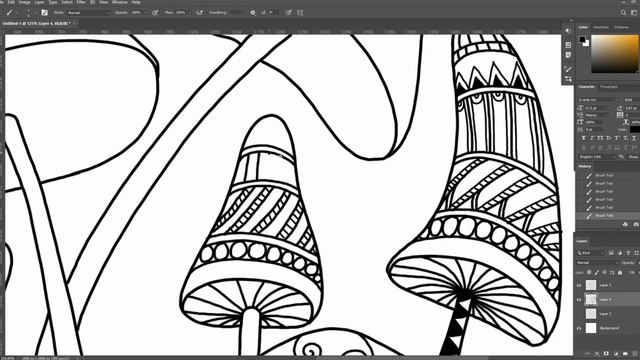Open language English: USA dropdown

pyautogui.click(x=597, y=157)
